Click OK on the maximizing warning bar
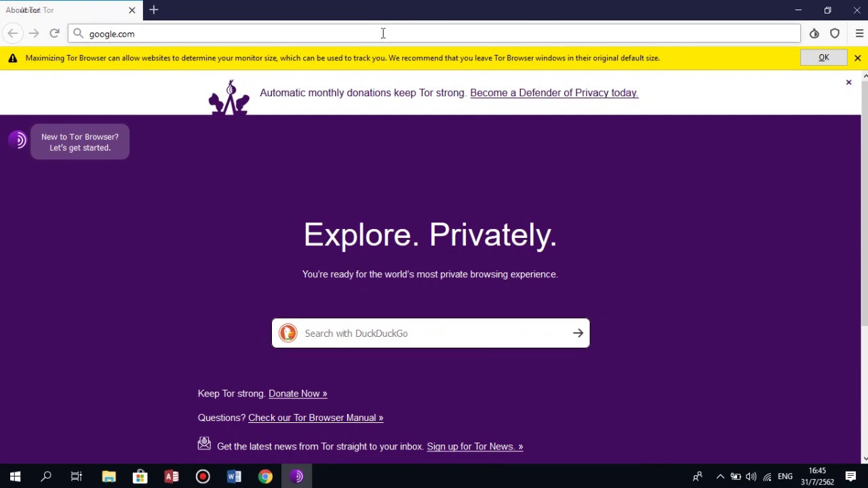The width and height of the screenshot is (868, 488). tap(823, 58)
